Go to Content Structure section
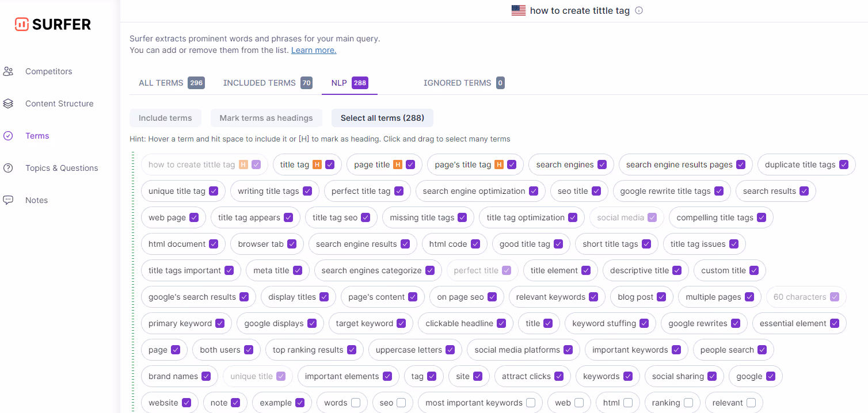The height and width of the screenshot is (413, 868). [x=59, y=104]
